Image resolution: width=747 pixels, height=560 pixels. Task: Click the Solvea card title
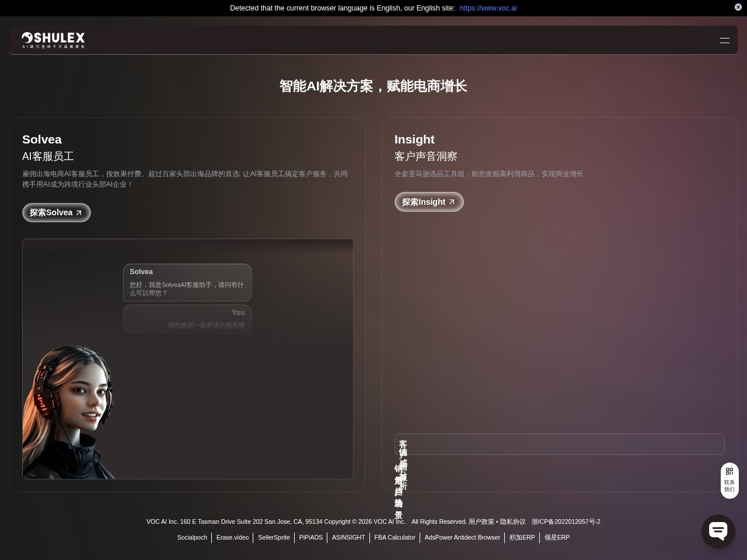[x=42, y=139]
